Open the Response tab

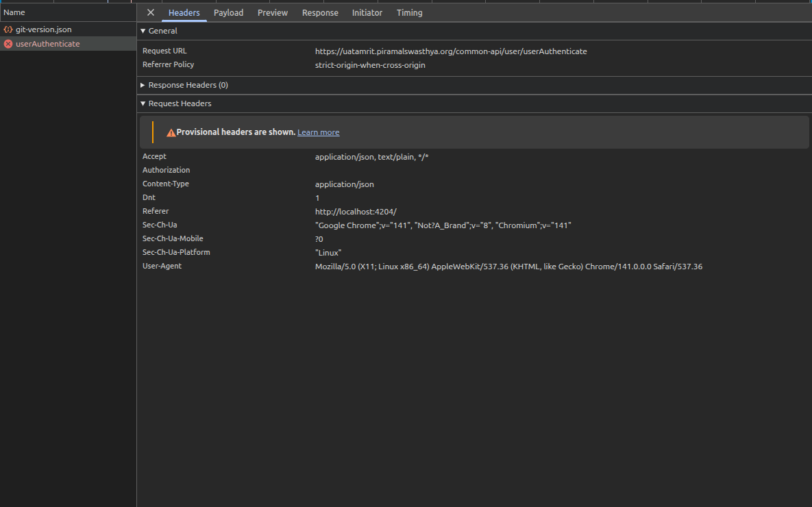(320, 12)
